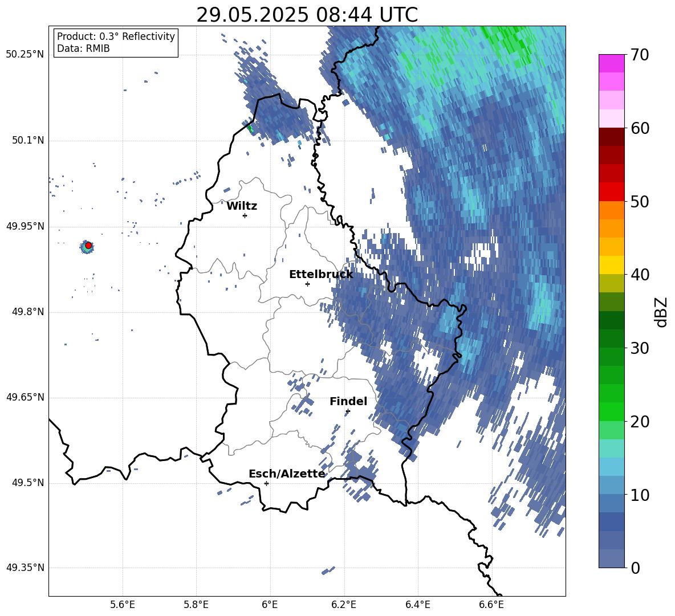Click the 'Data: RMIB' text
The image size is (675, 616).
[x=83, y=48]
